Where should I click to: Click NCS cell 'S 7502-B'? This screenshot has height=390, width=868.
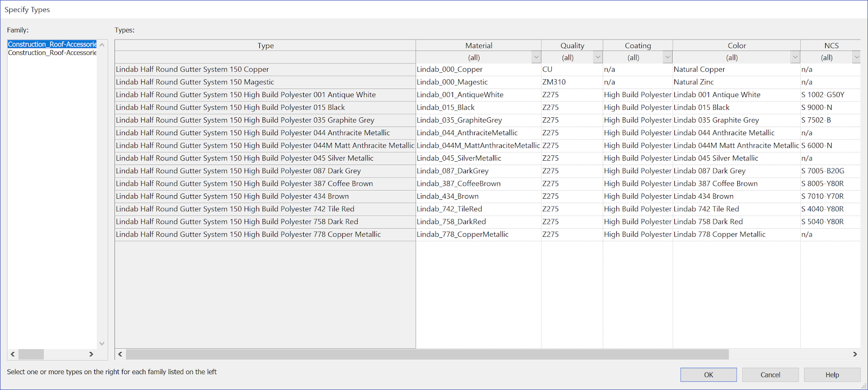point(831,120)
